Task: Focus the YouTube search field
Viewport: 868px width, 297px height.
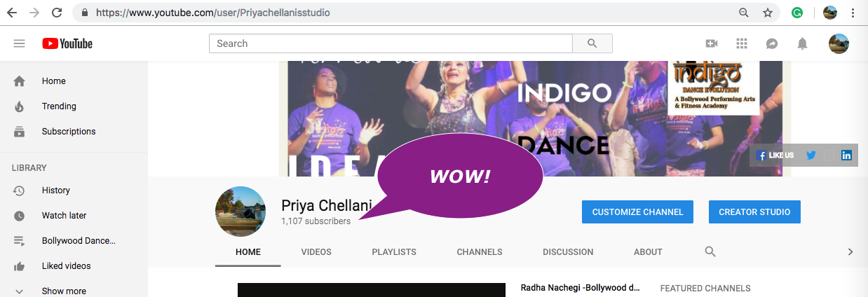Action: 391,43
